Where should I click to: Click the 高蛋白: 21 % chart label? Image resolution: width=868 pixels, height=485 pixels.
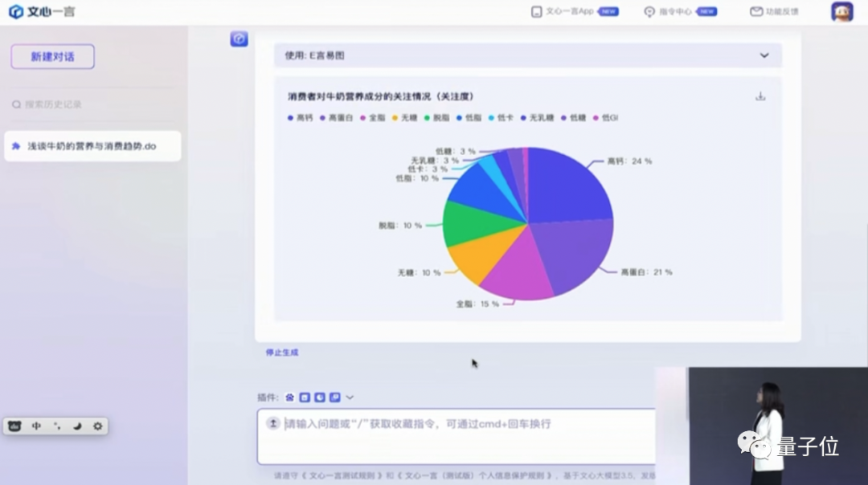pos(646,272)
